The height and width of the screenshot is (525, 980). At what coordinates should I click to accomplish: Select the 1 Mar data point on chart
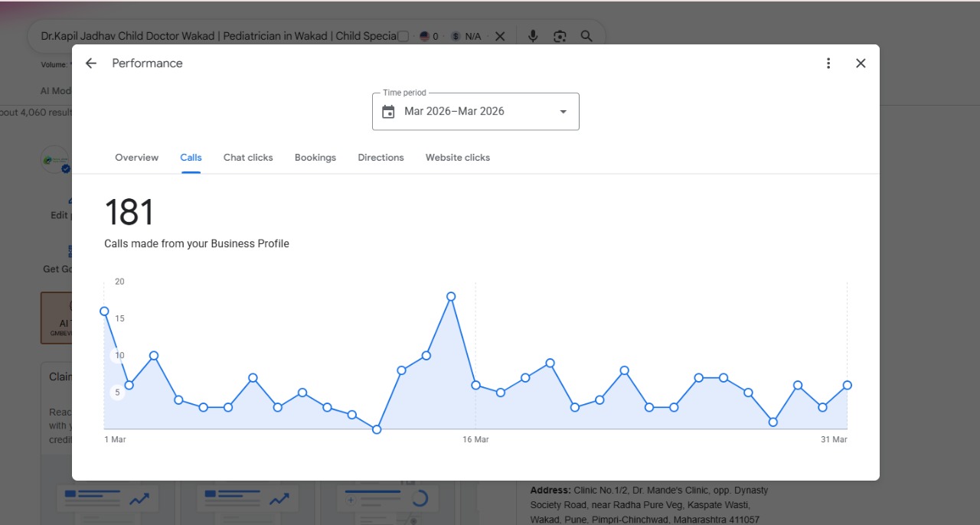pos(104,311)
